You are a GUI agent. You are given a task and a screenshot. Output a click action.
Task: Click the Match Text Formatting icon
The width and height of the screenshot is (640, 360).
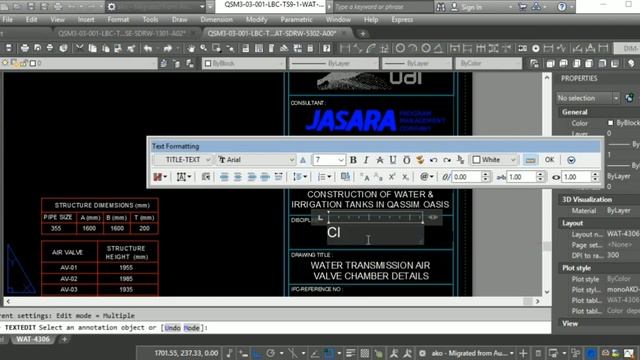coord(420,160)
